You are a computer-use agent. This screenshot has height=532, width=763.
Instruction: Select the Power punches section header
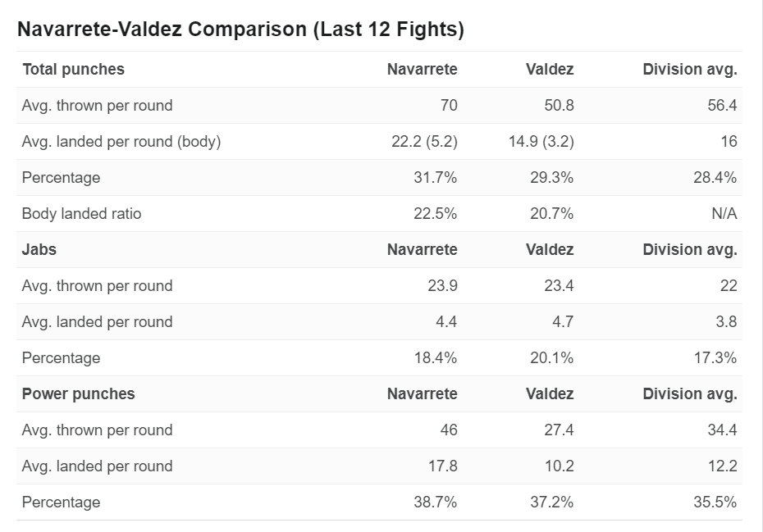pos(78,394)
